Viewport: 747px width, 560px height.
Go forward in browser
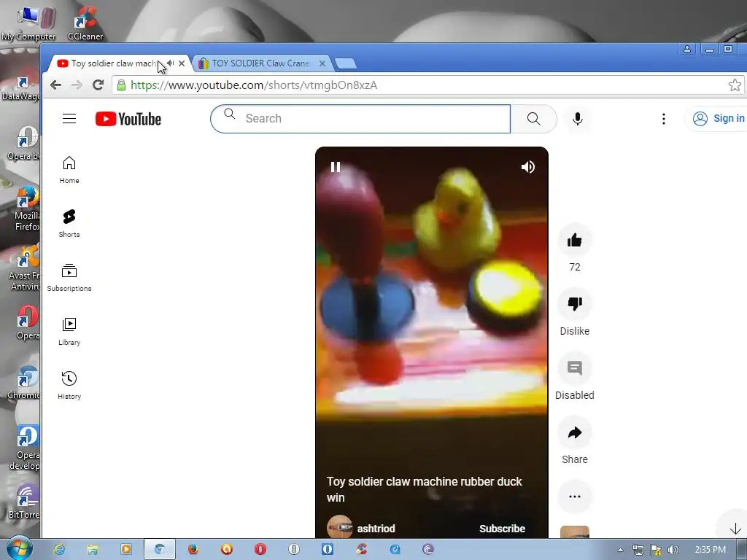[x=77, y=85]
